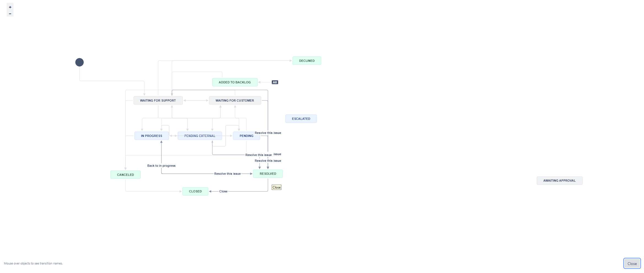Select the ADDED TO BACKLOG status
The width and height of the screenshot is (644, 273).
pyautogui.click(x=235, y=82)
